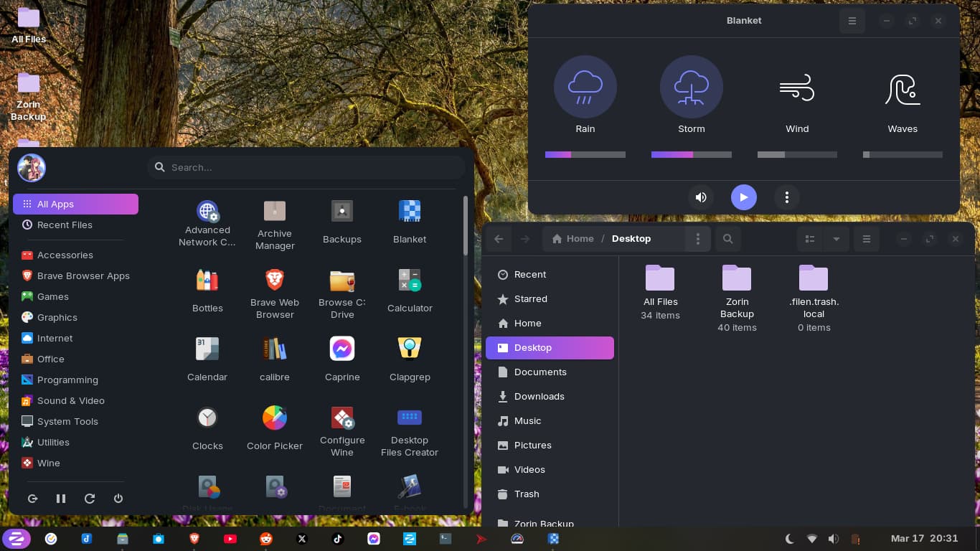Screen dimensions: 980x551
Task: Click the power off button
Action: 118,499
